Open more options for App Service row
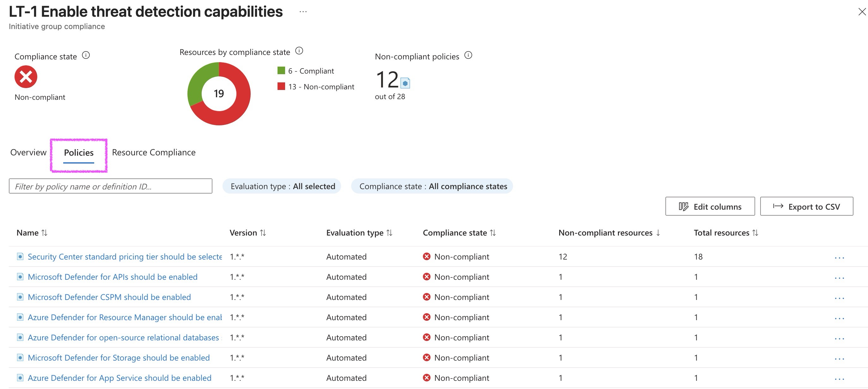Viewport: 868px width, 389px height. click(x=839, y=379)
